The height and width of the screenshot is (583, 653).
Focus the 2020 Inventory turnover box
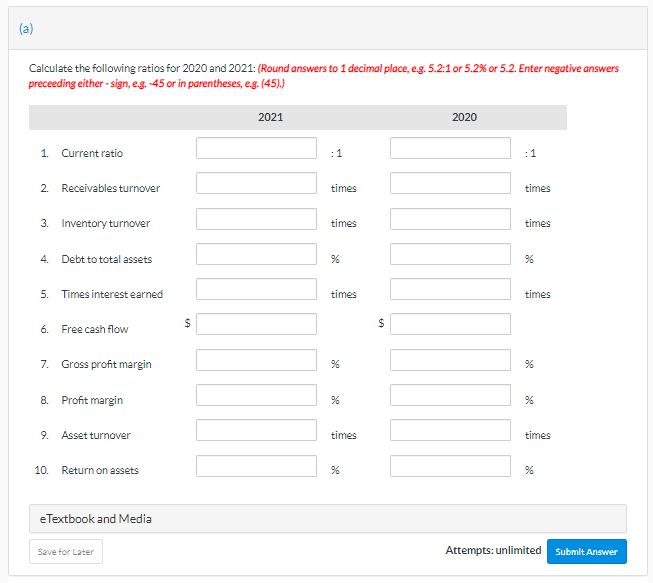[x=450, y=219]
